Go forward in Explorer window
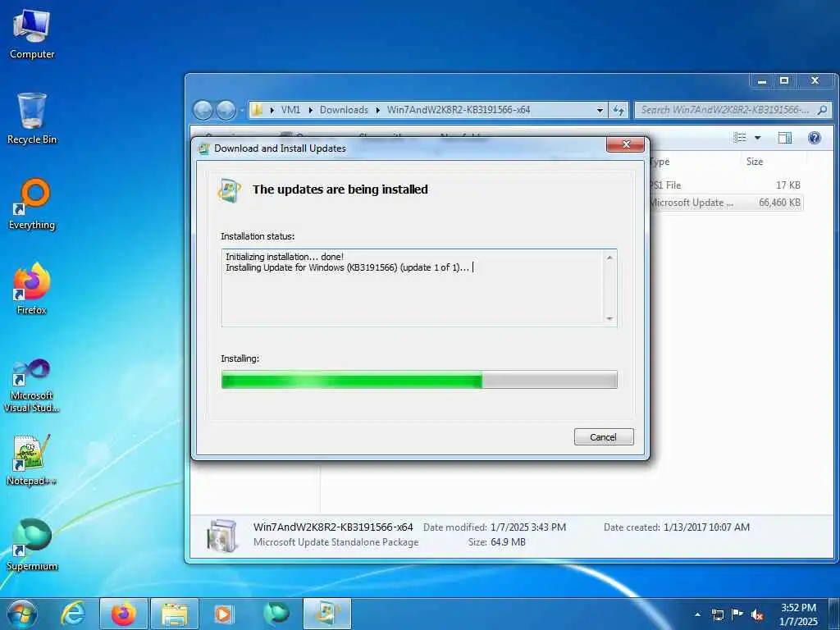This screenshot has width=840, height=630. point(226,110)
